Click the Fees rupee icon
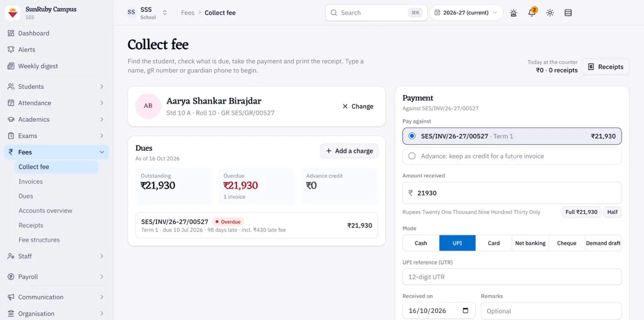644x320 pixels. pos(11,152)
